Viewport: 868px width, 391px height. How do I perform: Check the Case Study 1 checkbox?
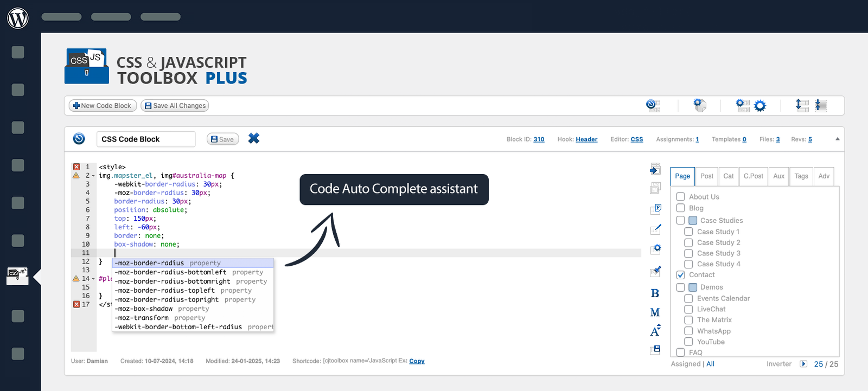point(688,232)
